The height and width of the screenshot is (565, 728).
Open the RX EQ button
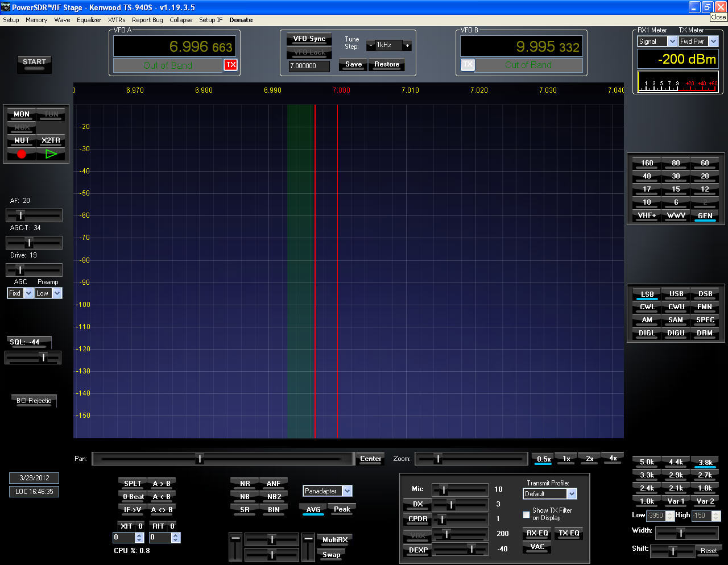[537, 534]
